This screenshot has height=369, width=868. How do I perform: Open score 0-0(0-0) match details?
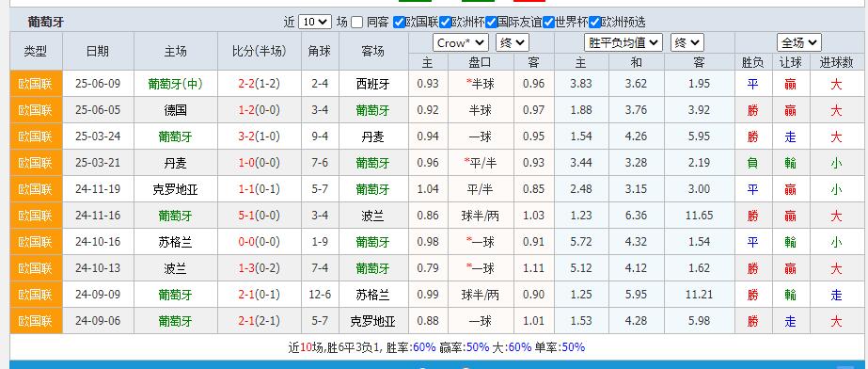259,242
